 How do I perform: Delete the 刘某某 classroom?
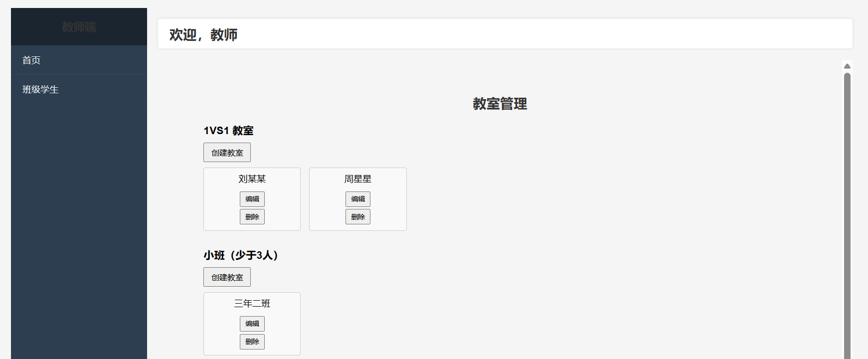point(252,216)
